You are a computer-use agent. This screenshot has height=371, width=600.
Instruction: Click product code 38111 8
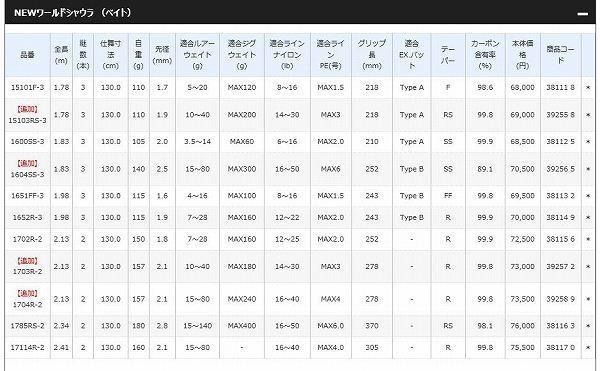coord(561,88)
